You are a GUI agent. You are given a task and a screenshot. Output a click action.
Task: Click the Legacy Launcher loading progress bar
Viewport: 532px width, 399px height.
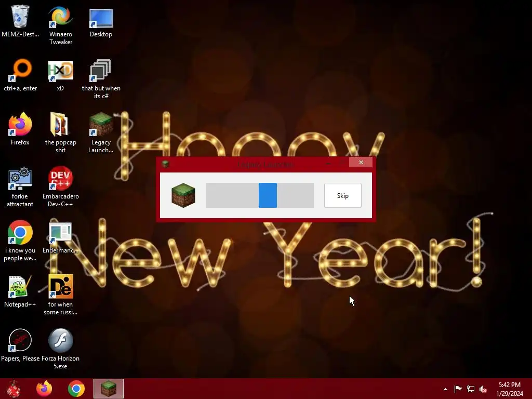[260, 195]
